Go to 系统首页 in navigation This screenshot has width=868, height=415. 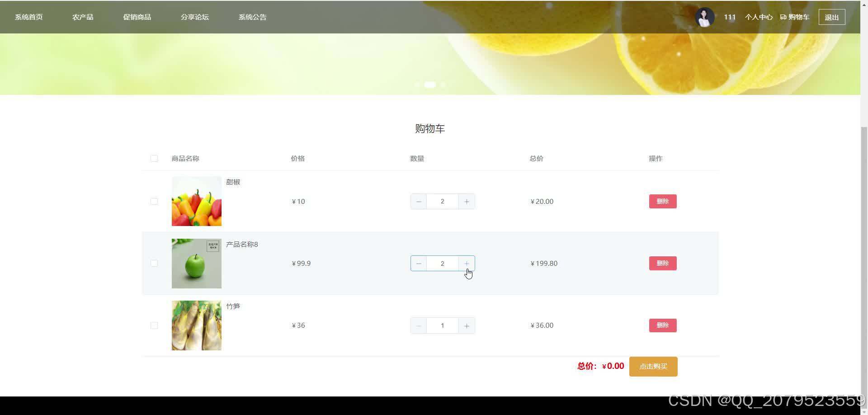pos(29,17)
